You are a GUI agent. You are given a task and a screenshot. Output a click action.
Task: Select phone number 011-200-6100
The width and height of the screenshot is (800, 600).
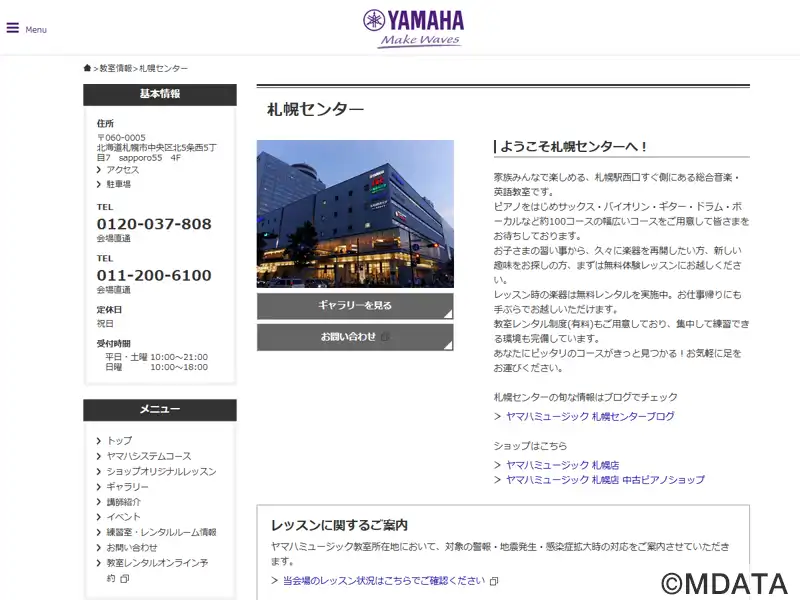pos(154,275)
